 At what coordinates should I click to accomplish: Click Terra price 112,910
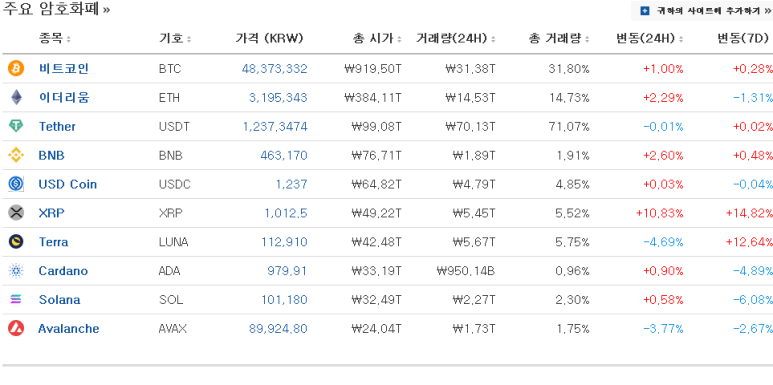284,242
